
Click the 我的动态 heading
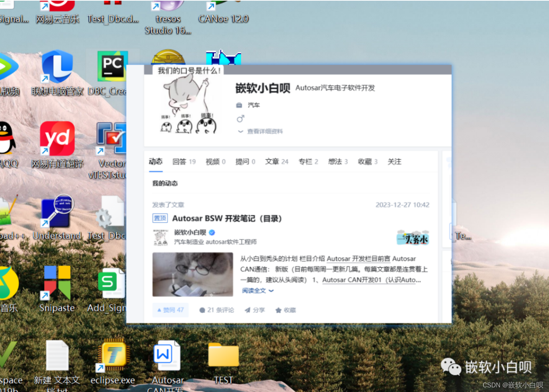pyautogui.click(x=165, y=183)
